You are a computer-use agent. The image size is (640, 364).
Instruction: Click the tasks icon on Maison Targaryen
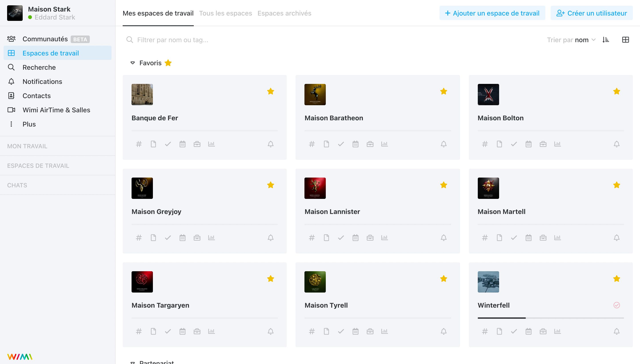pos(168,331)
